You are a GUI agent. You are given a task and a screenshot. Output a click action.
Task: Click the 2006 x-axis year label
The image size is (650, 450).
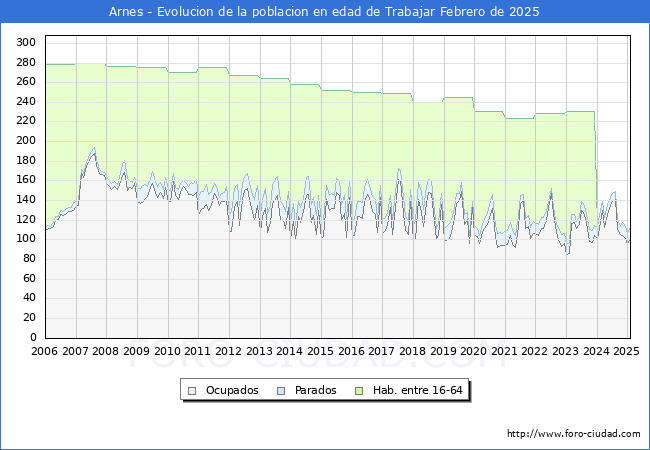click(x=44, y=351)
